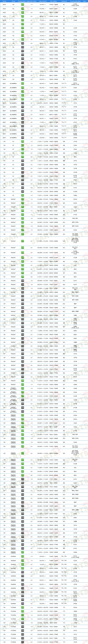Viewport: 88px width, 644px height.
Task: Click petrol icon in Seat Alhambra CCZA row
Action: coord(23,95)
